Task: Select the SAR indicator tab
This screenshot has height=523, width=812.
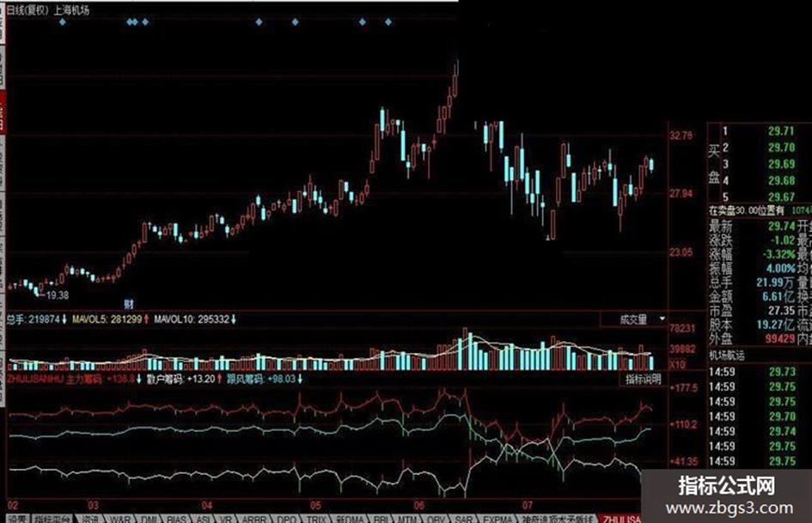Action: [463, 519]
